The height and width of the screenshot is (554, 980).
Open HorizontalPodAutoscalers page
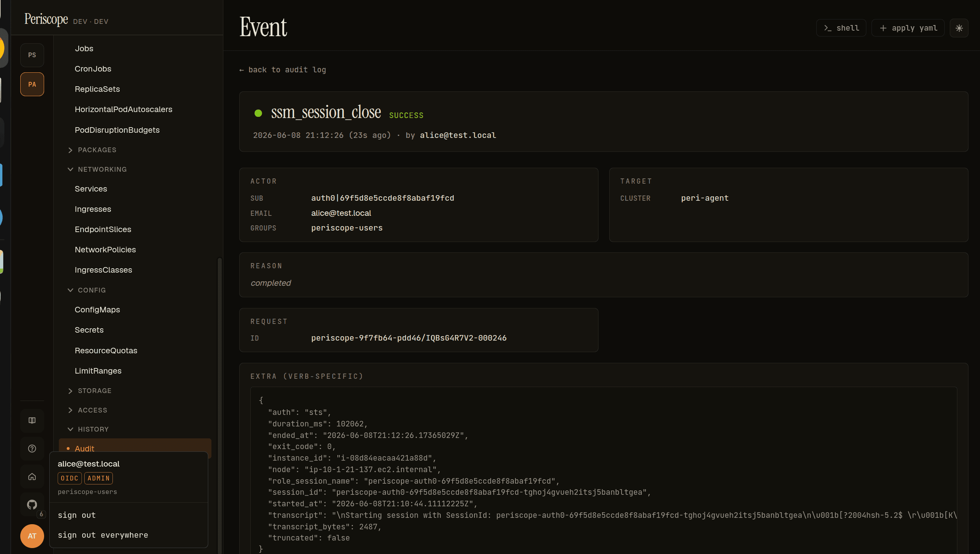(x=124, y=109)
